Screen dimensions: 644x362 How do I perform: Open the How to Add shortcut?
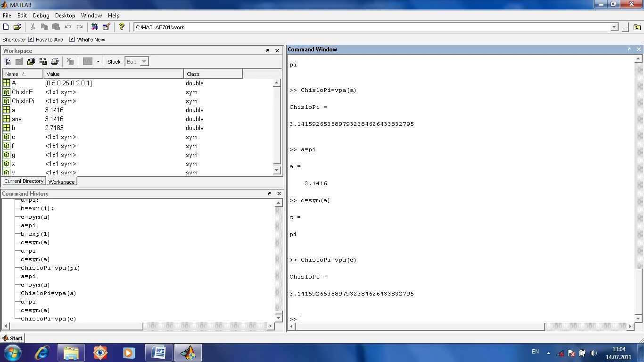pyautogui.click(x=46, y=40)
